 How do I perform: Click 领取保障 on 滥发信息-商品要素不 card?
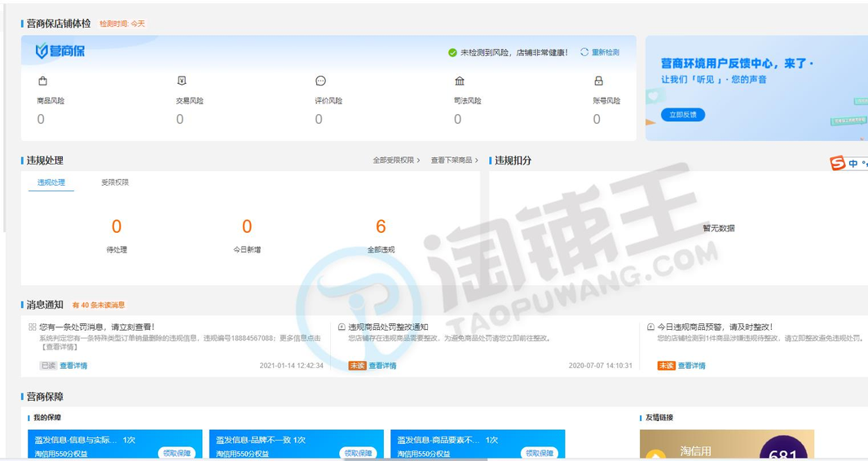(540, 453)
